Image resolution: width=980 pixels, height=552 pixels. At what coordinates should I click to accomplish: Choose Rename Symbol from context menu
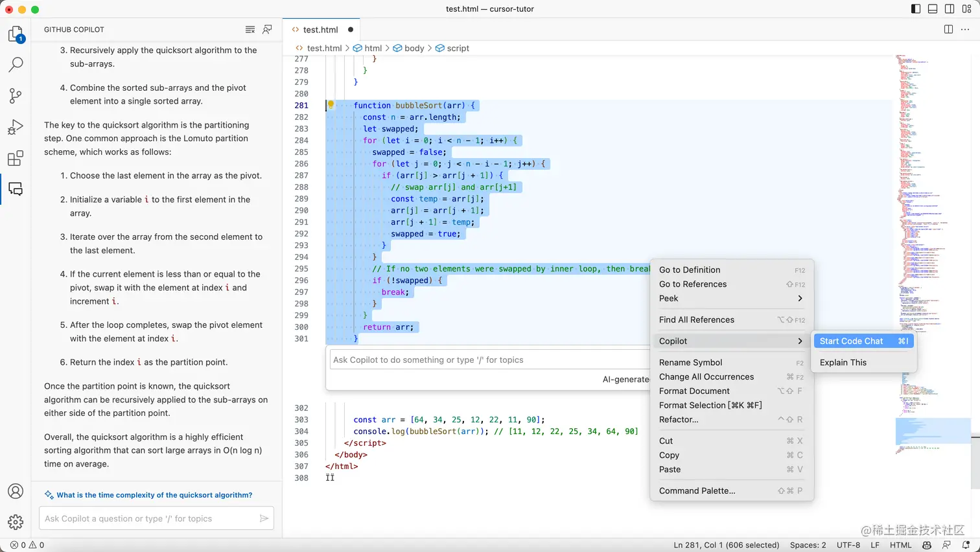click(x=732, y=363)
